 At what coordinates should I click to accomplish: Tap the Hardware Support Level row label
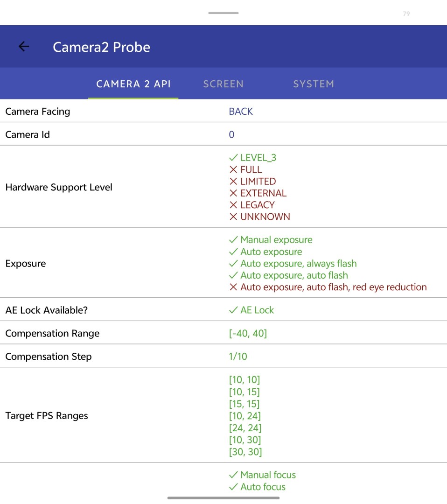(59, 188)
